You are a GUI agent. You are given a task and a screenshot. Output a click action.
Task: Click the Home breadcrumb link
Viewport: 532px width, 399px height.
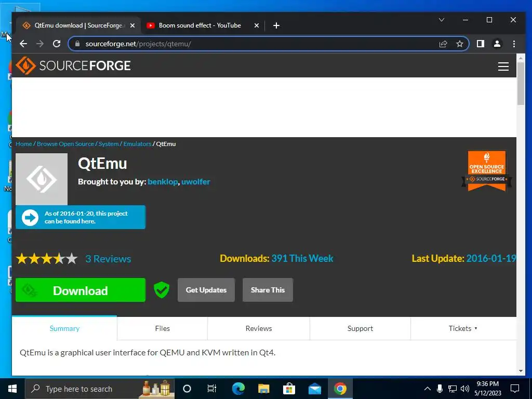pos(24,144)
